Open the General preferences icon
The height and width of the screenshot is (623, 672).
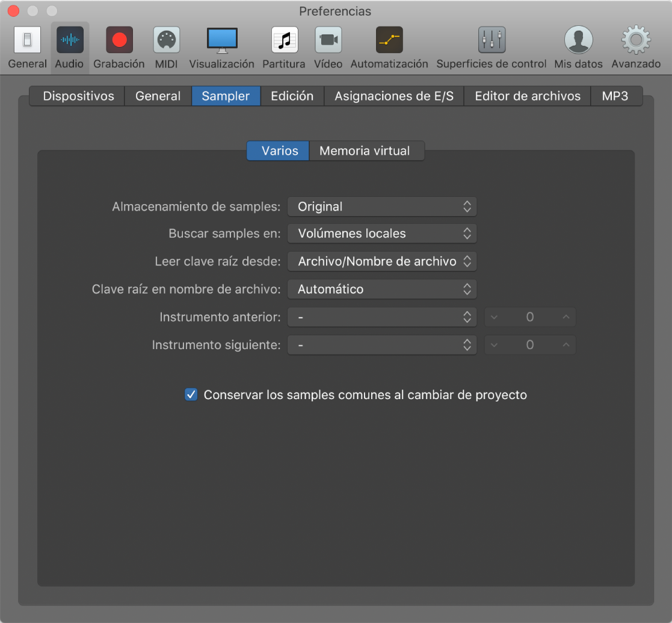[x=27, y=40]
